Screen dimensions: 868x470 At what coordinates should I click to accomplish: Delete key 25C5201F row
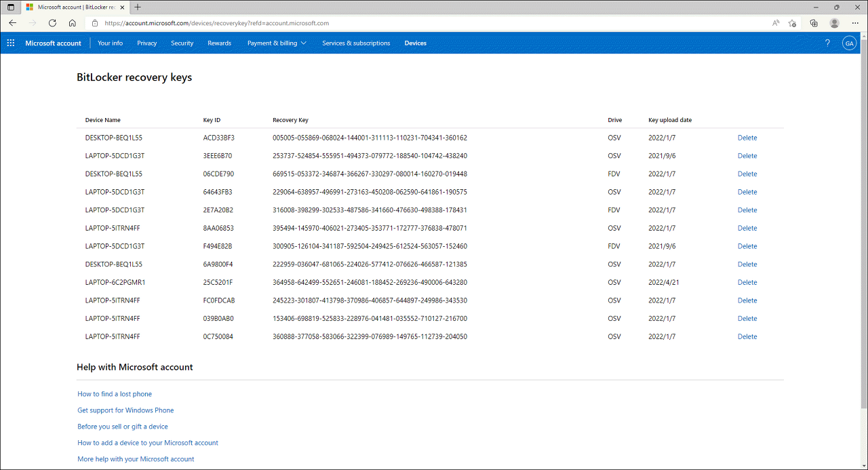[747, 282]
